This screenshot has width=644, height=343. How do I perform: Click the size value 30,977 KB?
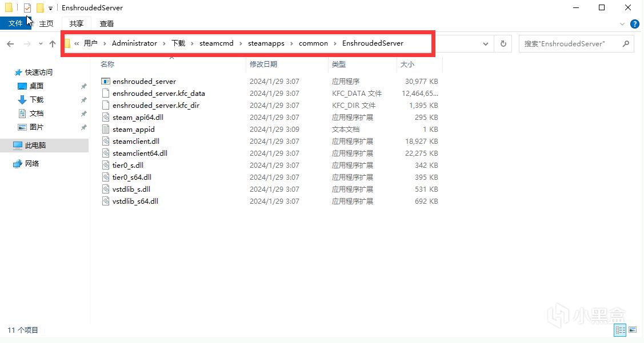pyautogui.click(x=421, y=81)
